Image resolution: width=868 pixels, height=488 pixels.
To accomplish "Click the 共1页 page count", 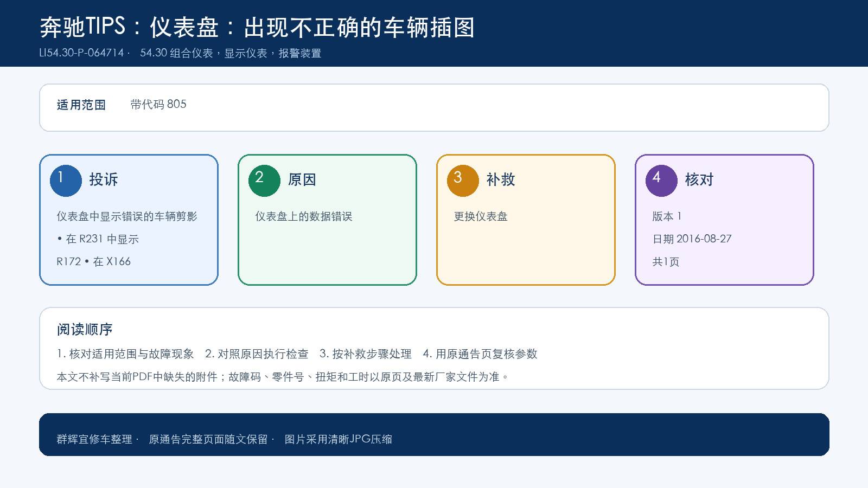I will click(666, 262).
